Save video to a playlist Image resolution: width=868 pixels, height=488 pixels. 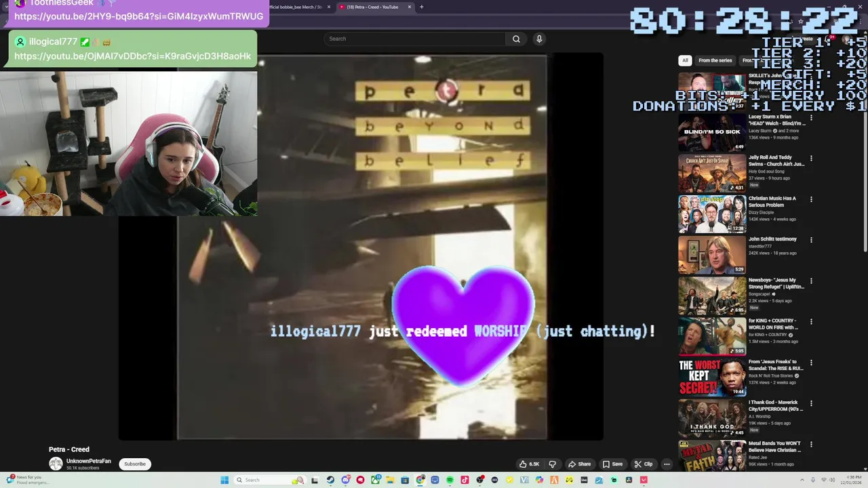coord(612,464)
